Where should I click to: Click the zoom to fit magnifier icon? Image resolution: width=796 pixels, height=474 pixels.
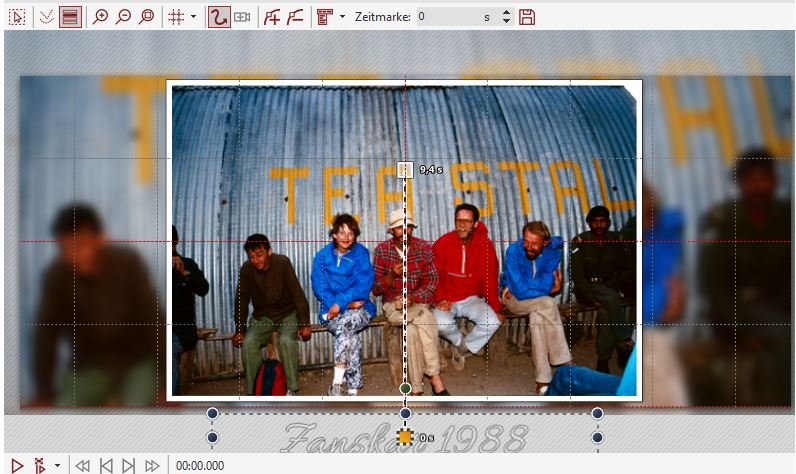147,17
